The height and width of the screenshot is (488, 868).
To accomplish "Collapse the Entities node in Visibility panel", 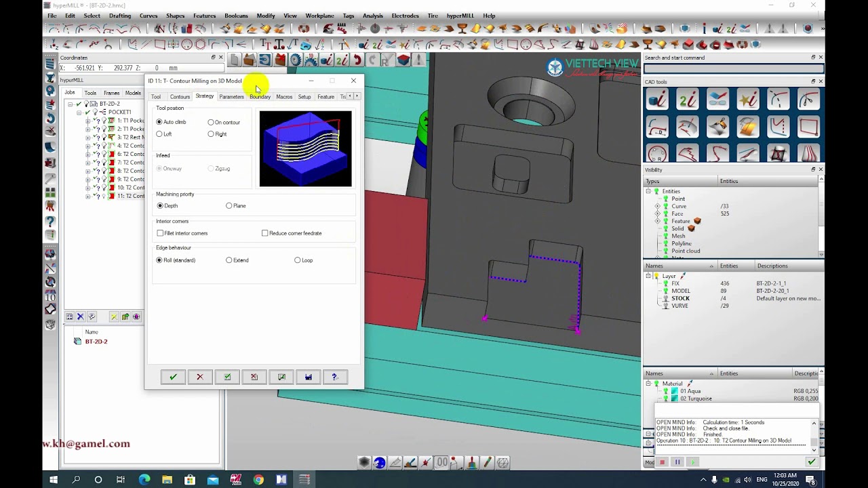I will [x=648, y=192].
